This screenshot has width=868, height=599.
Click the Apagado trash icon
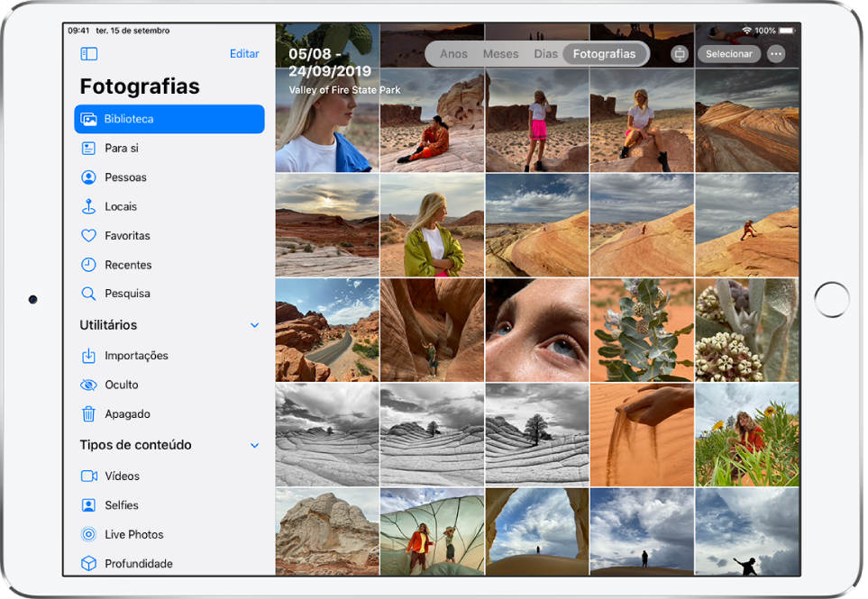click(x=88, y=413)
